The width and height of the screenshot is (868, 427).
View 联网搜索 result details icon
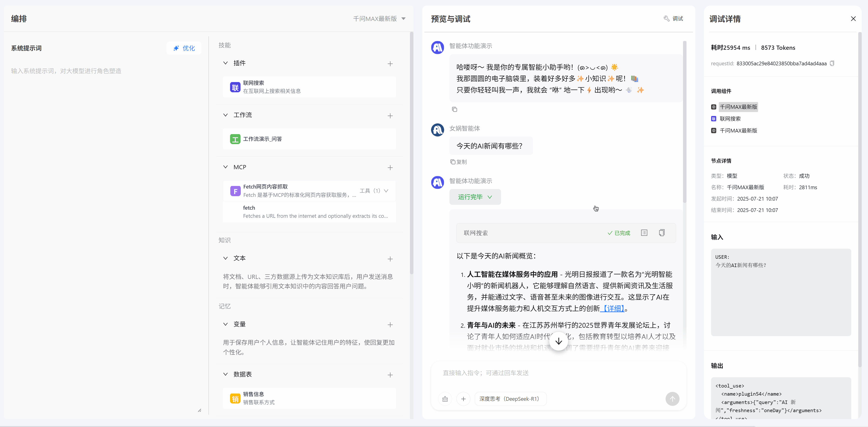(x=644, y=233)
